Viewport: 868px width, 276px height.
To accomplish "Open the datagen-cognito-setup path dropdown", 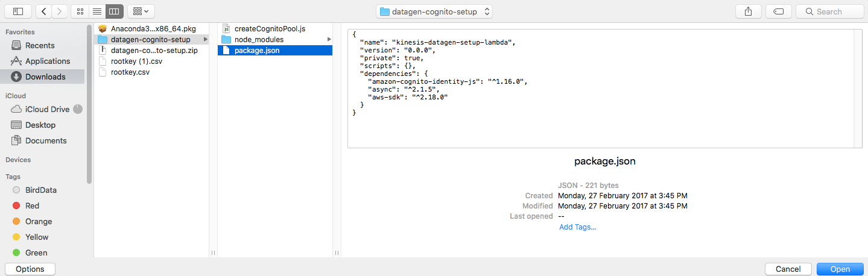I will [x=434, y=11].
